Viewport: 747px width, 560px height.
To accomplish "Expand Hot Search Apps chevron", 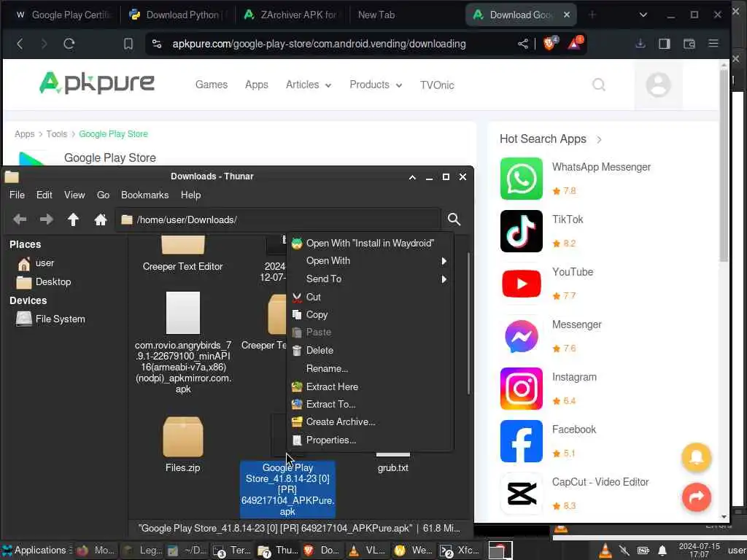I will (599, 139).
